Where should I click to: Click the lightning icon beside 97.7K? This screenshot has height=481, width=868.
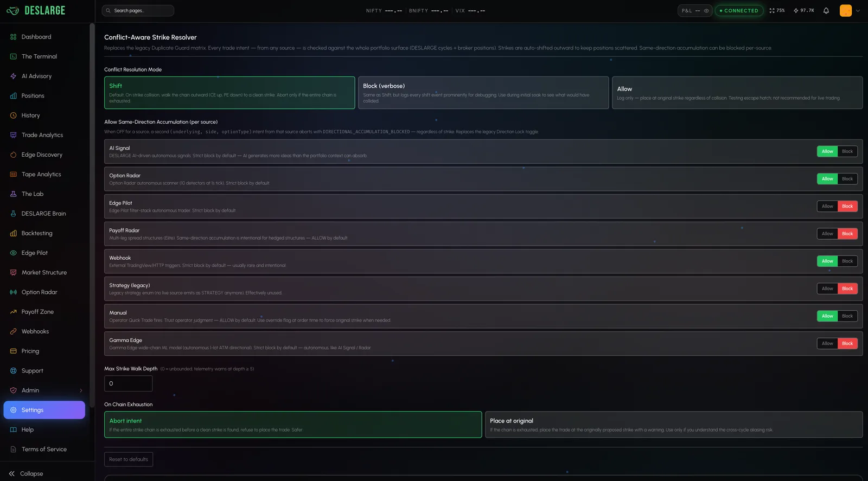[796, 10]
